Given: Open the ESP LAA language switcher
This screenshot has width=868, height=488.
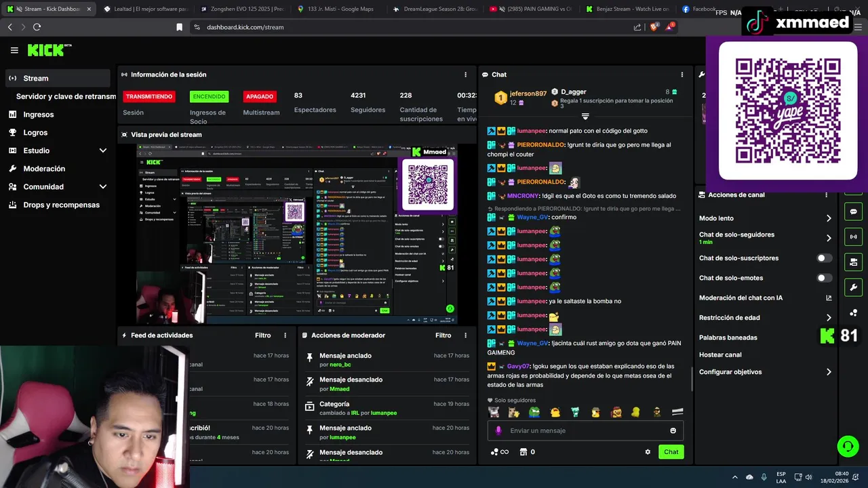Looking at the screenshot, I should tap(781, 477).
